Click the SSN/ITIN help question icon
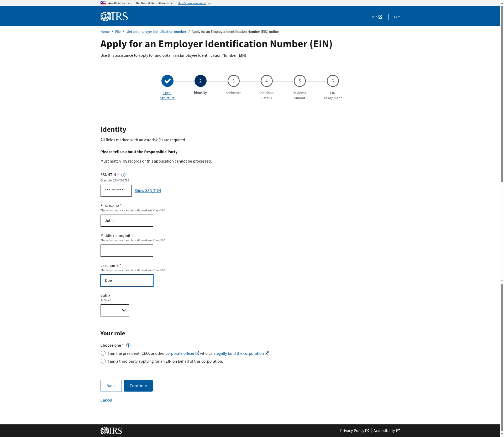Screen dimensions: 504x437 coord(123,175)
